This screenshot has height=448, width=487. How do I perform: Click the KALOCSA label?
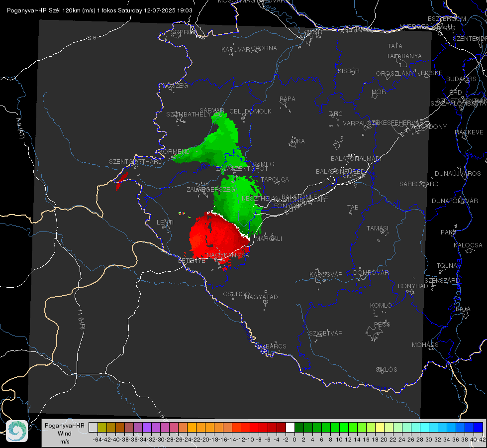[x=468, y=245]
